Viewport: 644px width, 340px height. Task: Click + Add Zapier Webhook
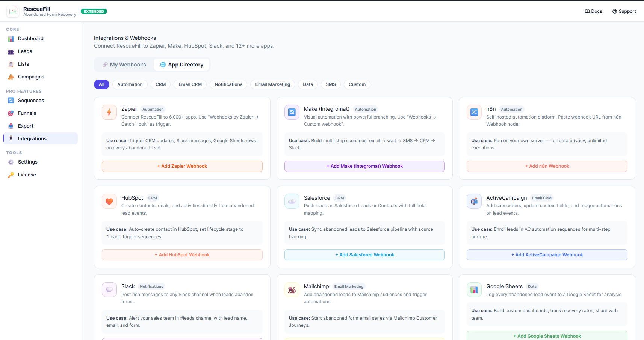coord(182,166)
